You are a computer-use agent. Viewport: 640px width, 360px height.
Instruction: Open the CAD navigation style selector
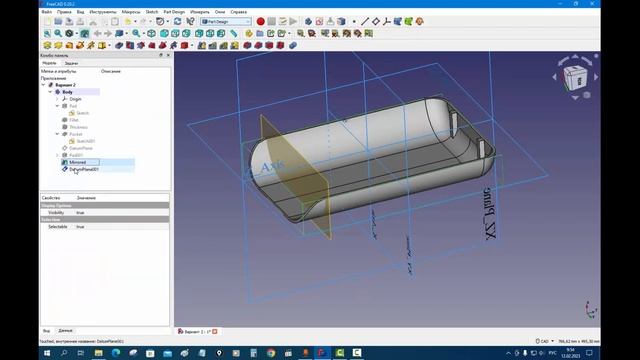point(544,341)
